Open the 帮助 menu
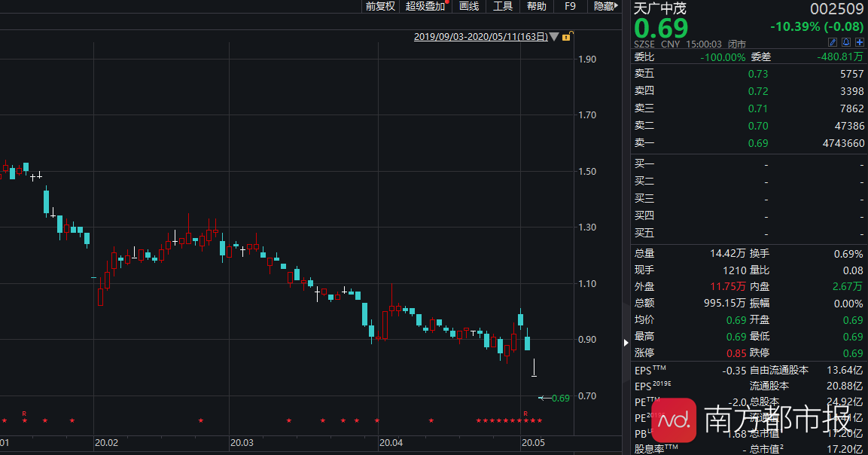The image size is (868, 455). (x=537, y=6)
